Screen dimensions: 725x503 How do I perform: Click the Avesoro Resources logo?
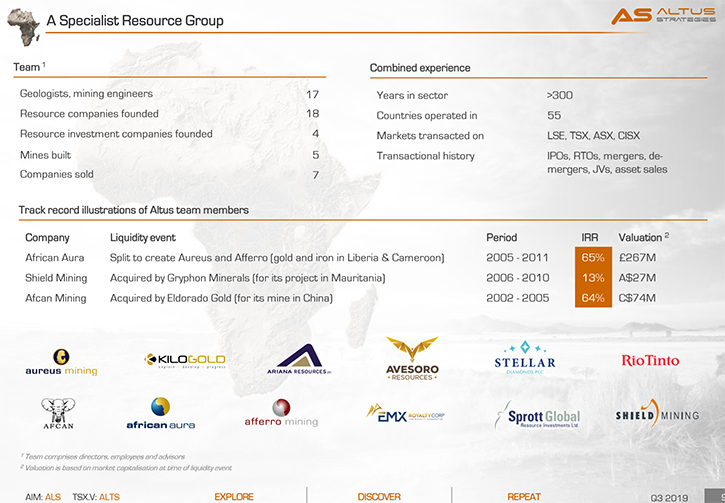[x=412, y=358]
